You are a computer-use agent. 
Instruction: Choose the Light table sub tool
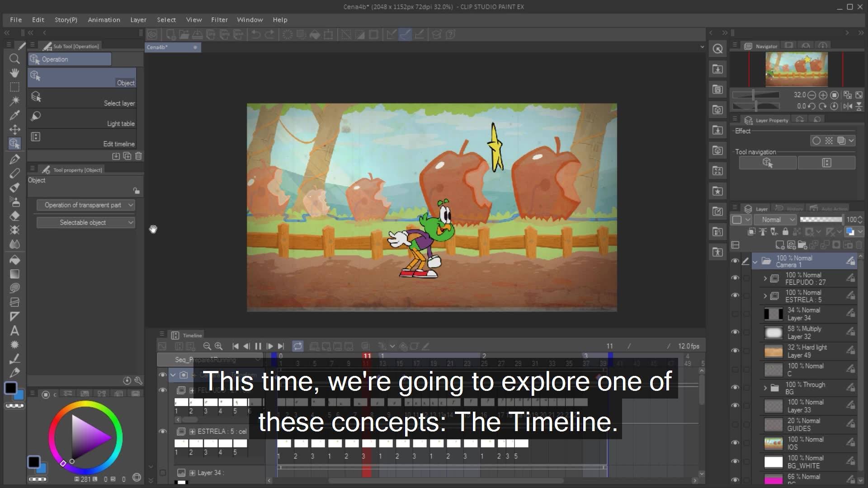(82, 118)
